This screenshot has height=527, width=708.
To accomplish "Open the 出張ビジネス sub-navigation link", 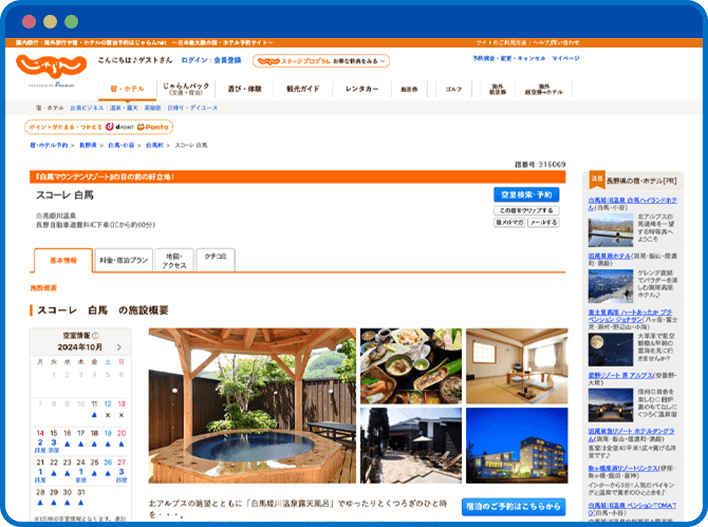I will click(87, 108).
